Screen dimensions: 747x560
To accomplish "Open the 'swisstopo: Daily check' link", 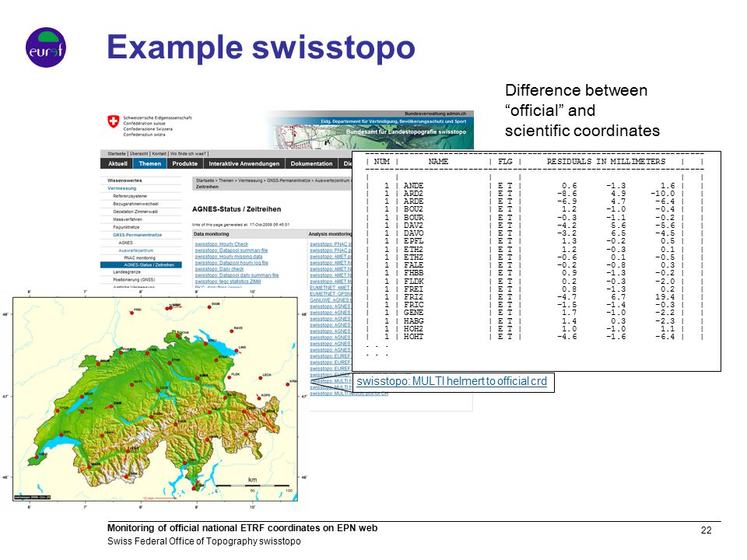I will (x=219, y=268).
